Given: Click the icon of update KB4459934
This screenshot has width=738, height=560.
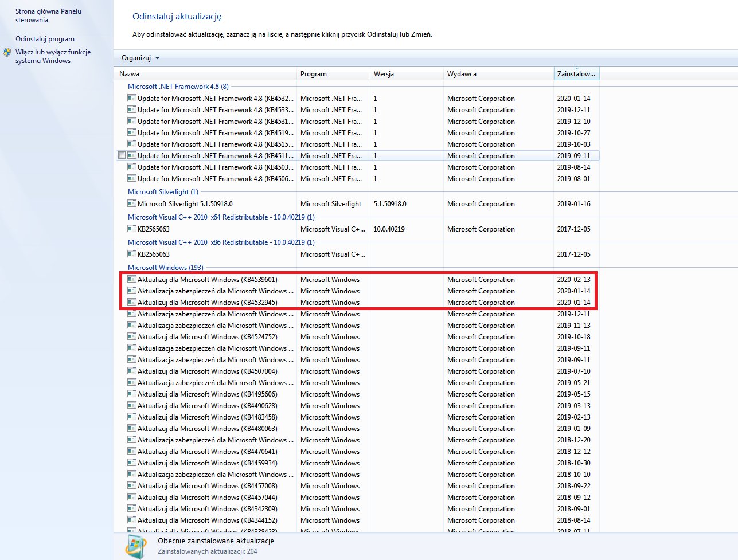Looking at the screenshot, I should (132, 463).
